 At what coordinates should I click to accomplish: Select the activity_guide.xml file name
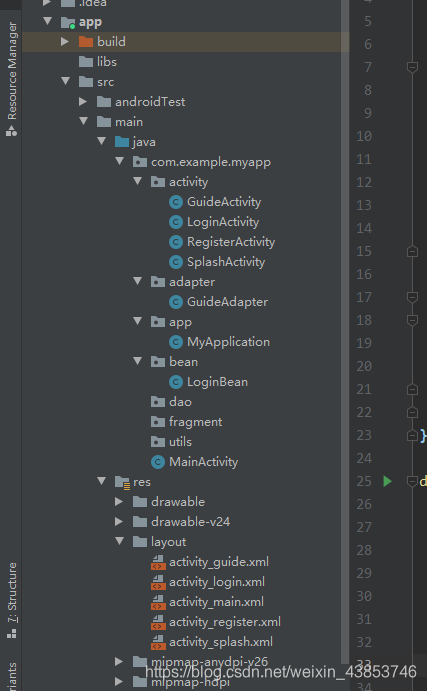[x=219, y=562]
